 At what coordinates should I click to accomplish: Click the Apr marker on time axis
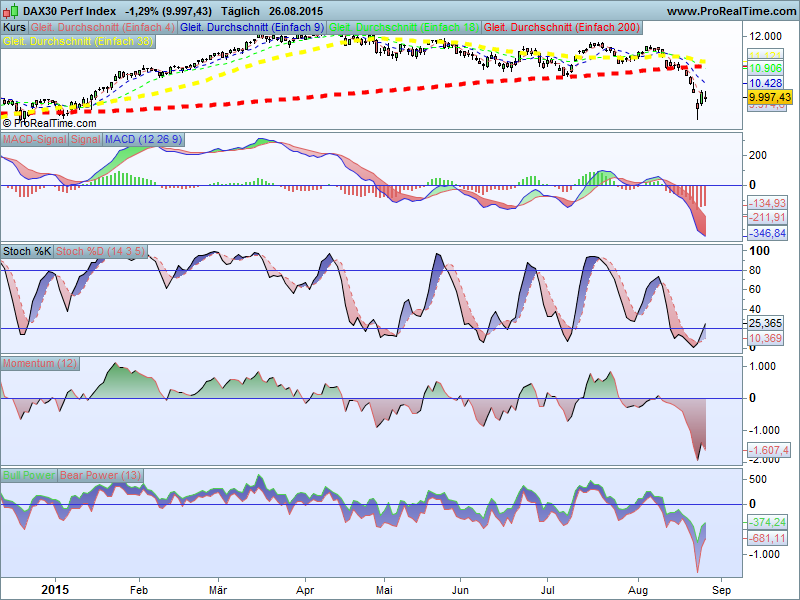tap(305, 590)
